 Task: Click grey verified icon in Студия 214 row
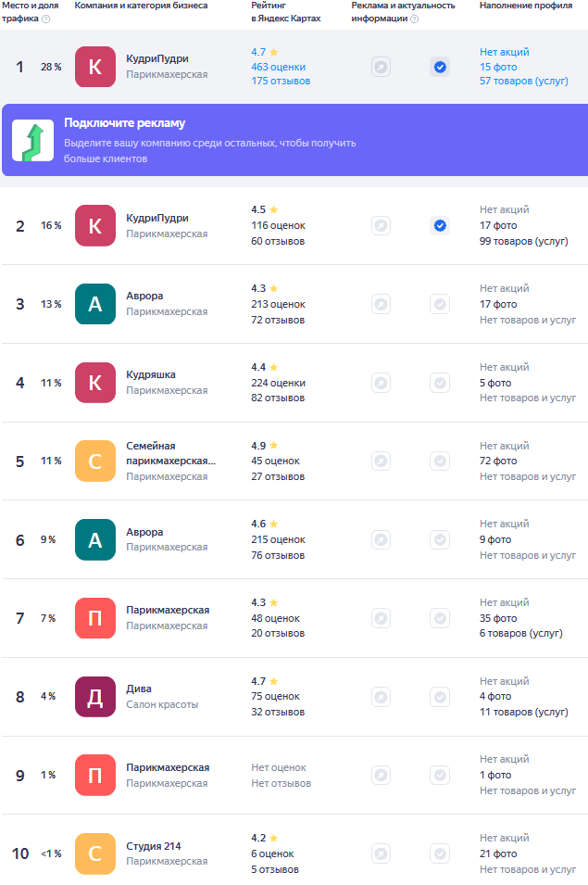click(x=440, y=853)
